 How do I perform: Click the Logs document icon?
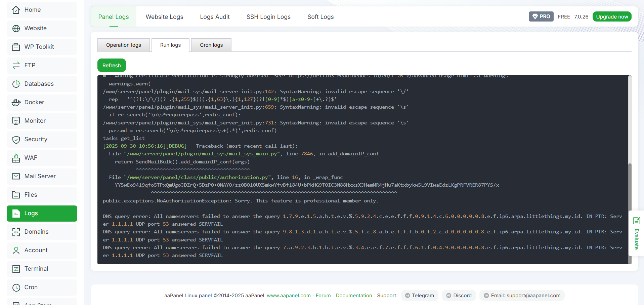coord(16,213)
